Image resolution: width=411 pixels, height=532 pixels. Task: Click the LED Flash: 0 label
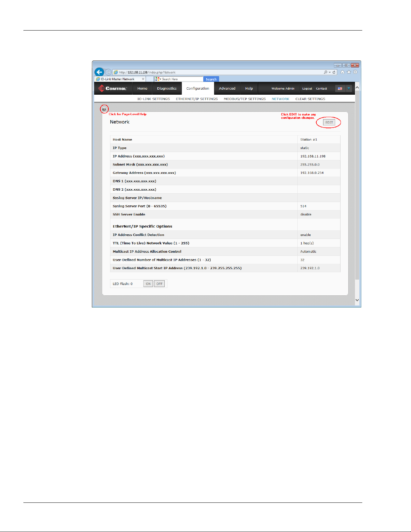coord(123,284)
